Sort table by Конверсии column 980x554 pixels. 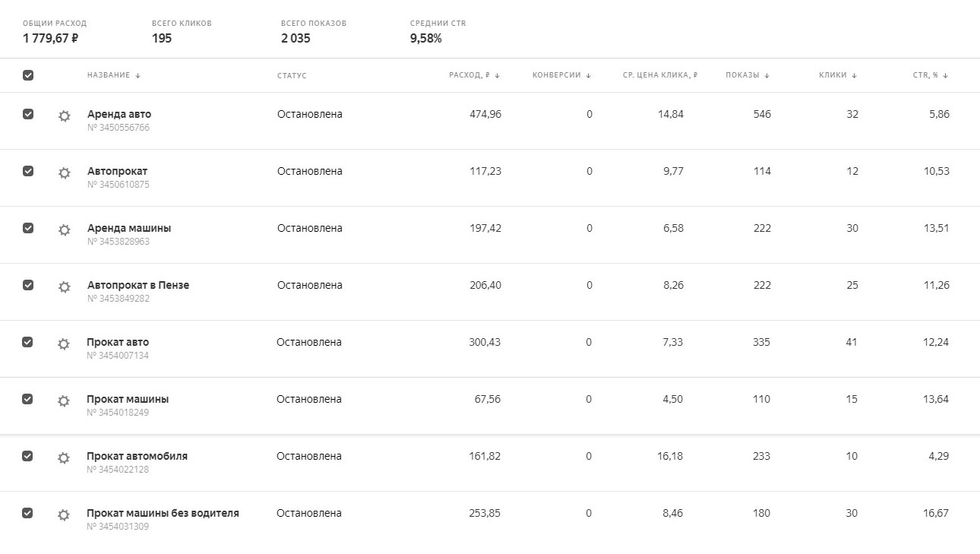tap(561, 75)
